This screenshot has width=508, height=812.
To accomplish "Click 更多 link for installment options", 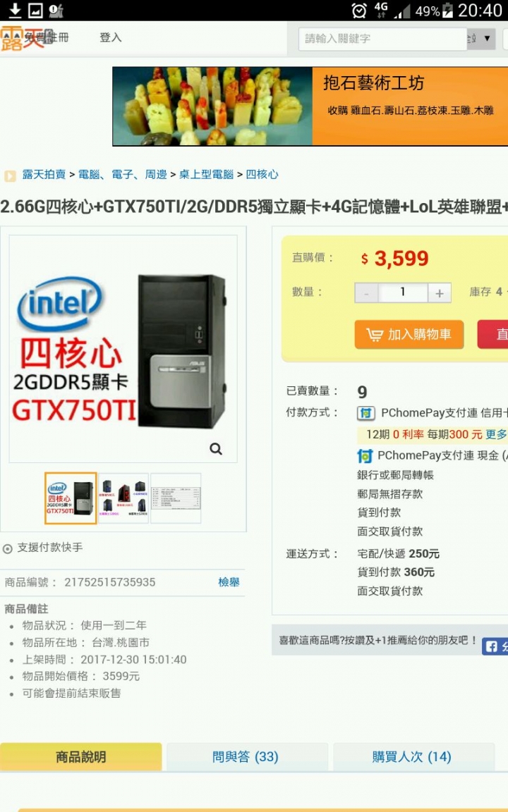I will [x=496, y=434].
